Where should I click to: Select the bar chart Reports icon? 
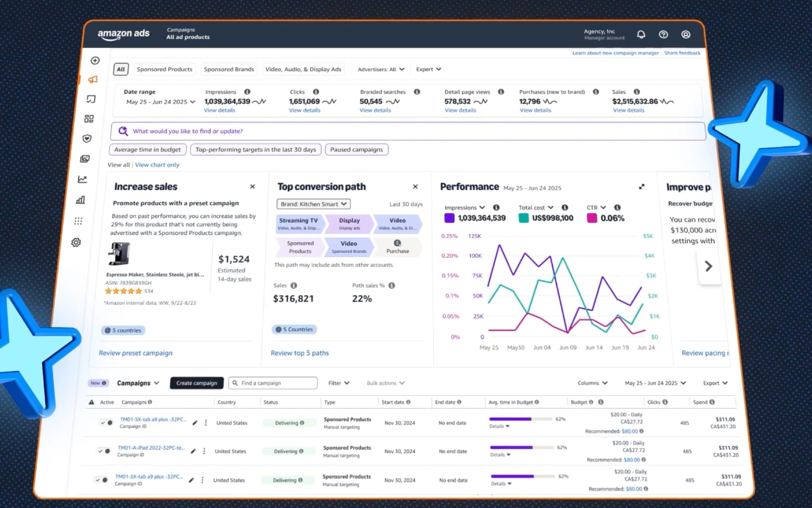(80, 199)
